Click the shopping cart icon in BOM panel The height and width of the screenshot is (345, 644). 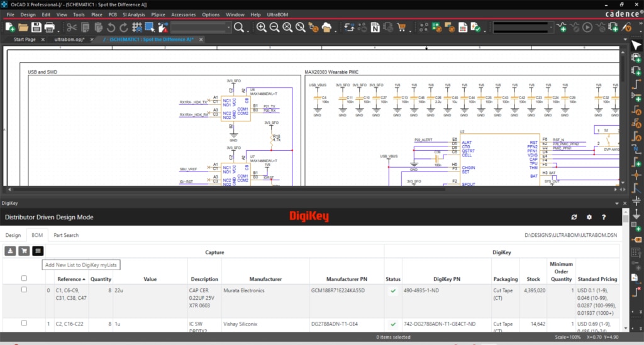click(25, 251)
